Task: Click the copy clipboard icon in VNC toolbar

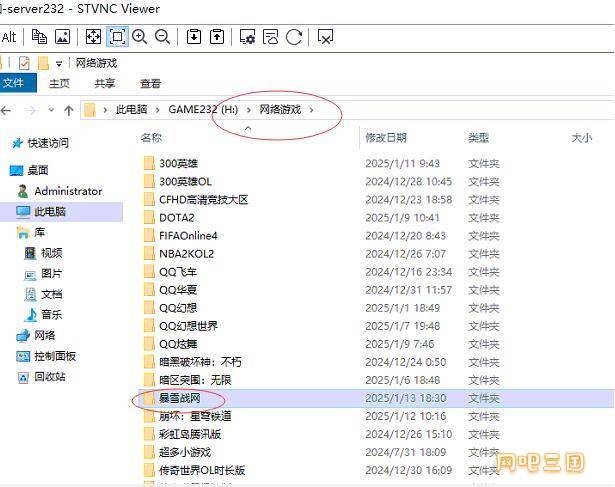Action: pos(39,37)
